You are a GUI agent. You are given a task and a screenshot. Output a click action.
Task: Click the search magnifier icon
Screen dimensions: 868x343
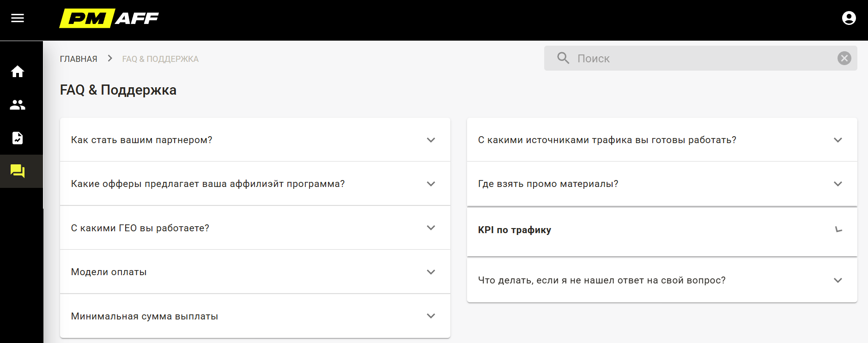[563, 58]
